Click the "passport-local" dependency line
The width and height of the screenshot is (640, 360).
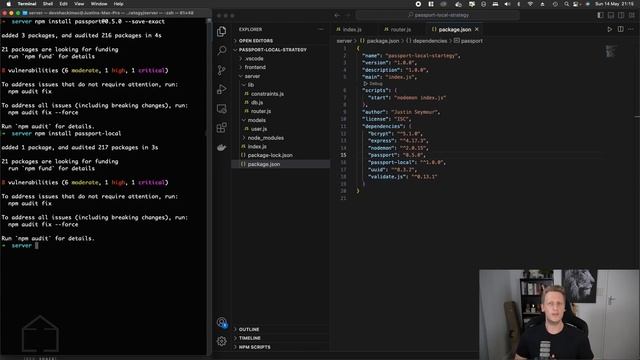coord(407,162)
